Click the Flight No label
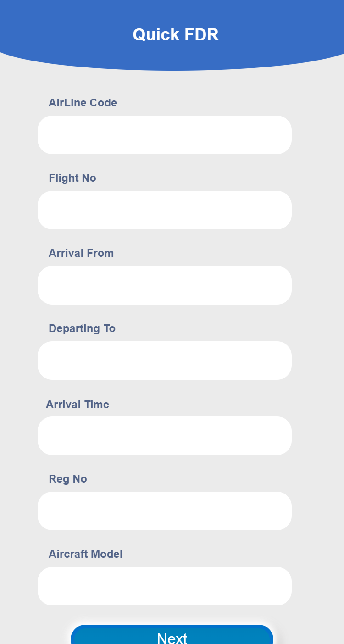 [72, 178]
